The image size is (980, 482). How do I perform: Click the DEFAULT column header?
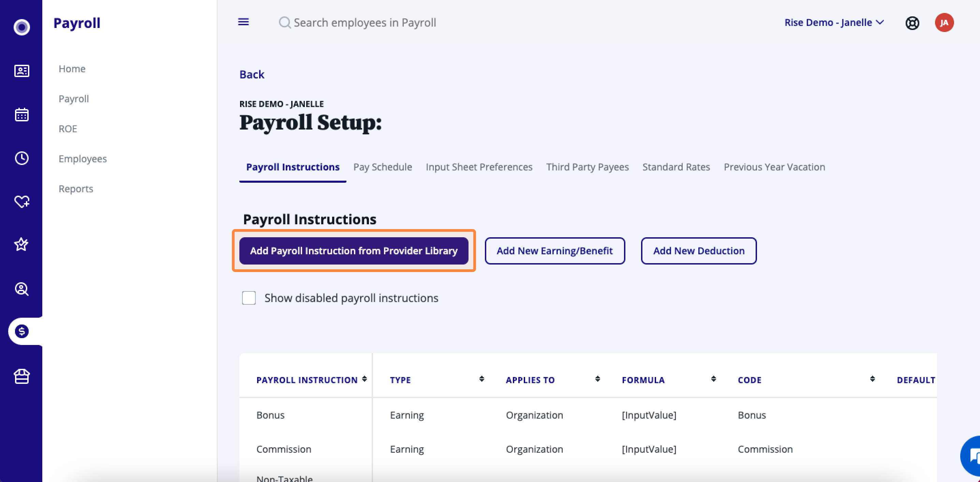click(x=916, y=380)
